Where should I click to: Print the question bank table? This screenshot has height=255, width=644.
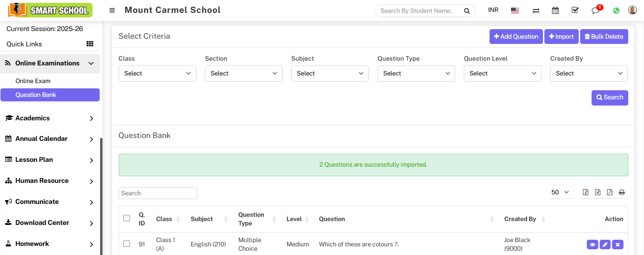(x=622, y=192)
